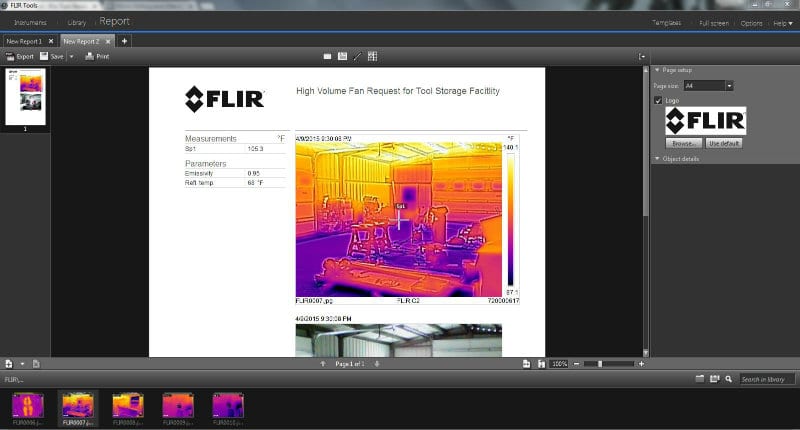This screenshot has width=800, height=430.
Task: Click the magnifier icon beside library search
Action: 731,379
